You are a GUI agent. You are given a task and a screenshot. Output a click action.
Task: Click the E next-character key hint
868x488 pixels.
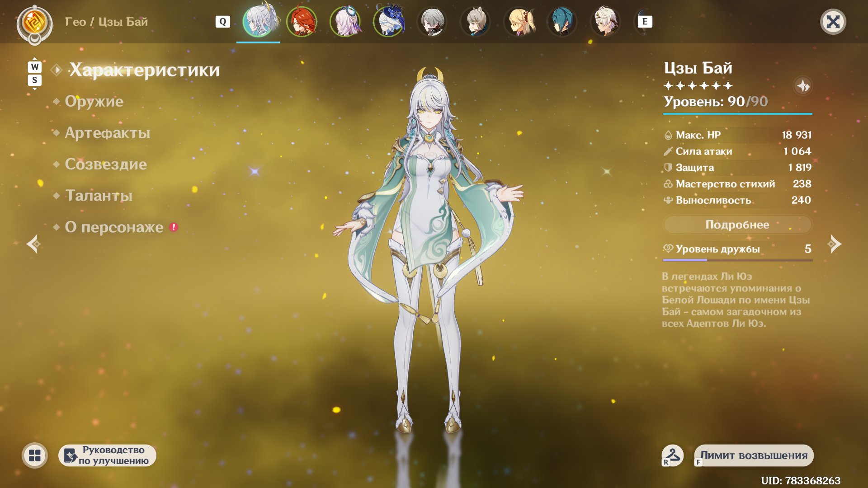645,21
